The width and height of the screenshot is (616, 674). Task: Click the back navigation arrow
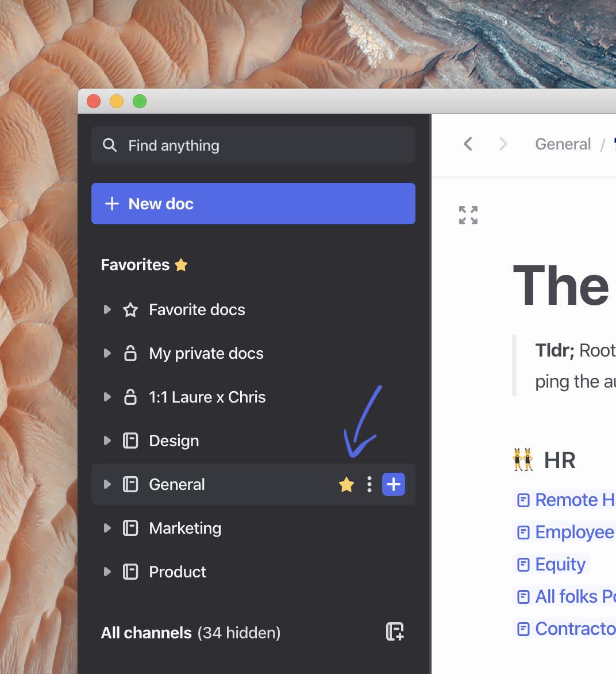click(x=467, y=144)
